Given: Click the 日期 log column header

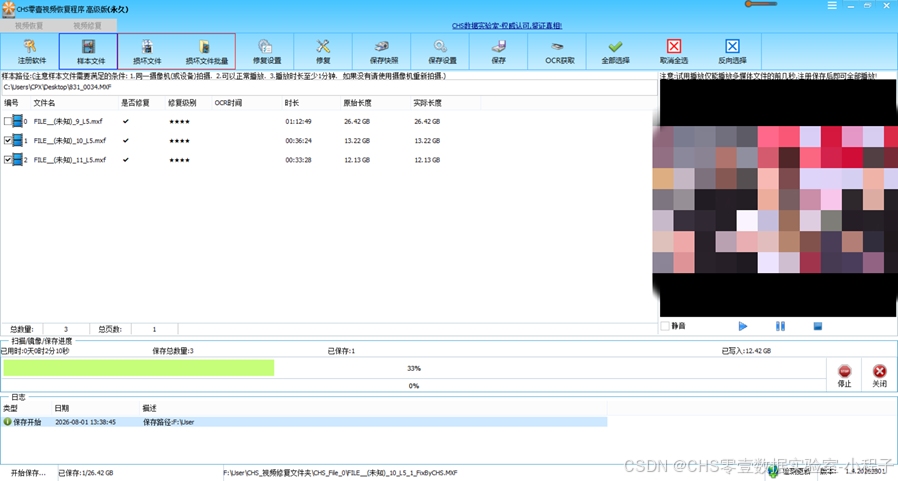Looking at the screenshot, I should (x=61, y=408).
